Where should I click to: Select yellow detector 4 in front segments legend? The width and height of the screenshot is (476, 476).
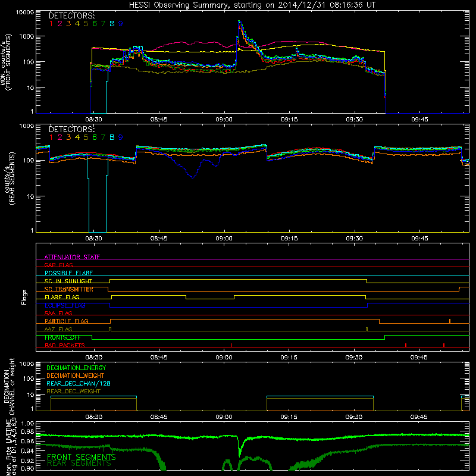pos(77,24)
